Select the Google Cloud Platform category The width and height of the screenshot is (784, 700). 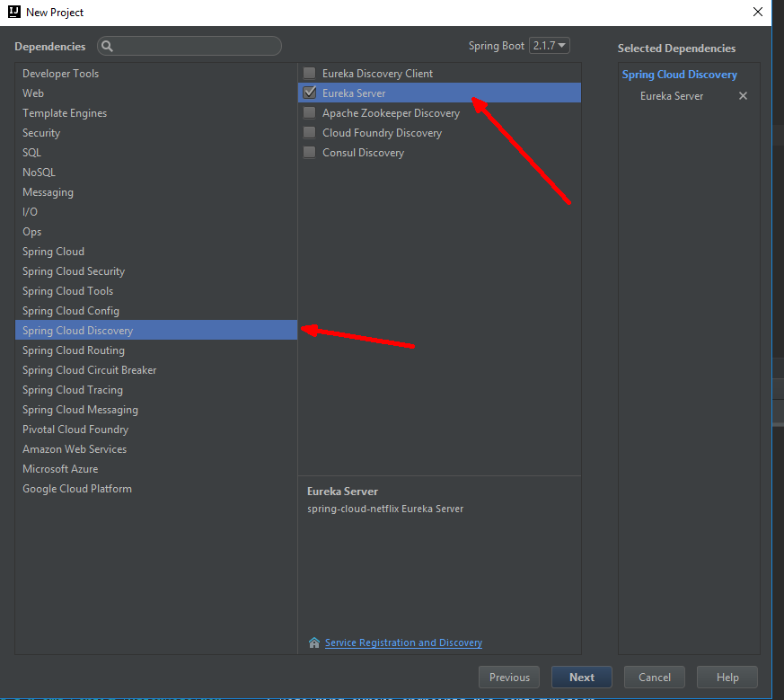click(x=77, y=488)
